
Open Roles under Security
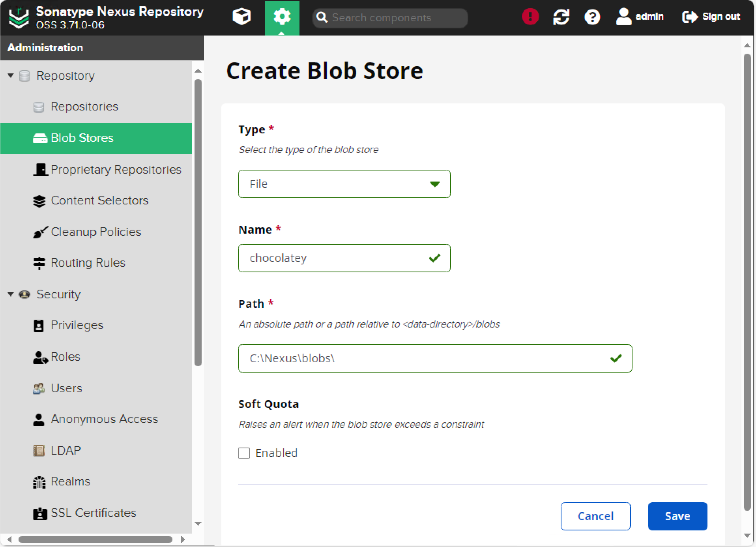click(65, 357)
